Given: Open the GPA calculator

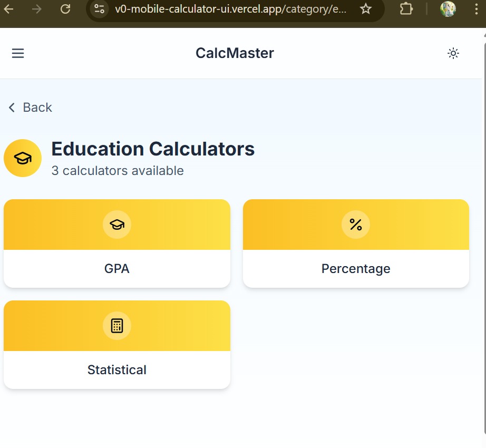Looking at the screenshot, I should click(x=117, y=268).
